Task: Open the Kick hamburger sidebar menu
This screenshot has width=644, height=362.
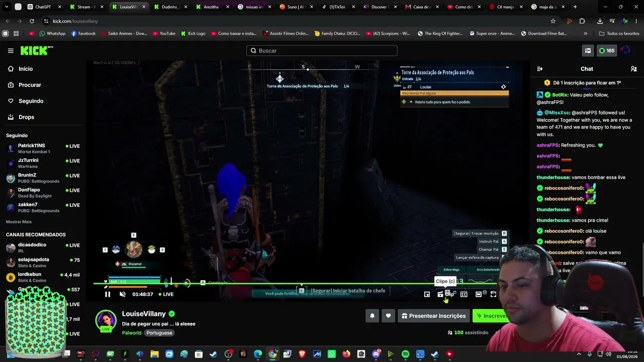Action: [x=11, y=51]
